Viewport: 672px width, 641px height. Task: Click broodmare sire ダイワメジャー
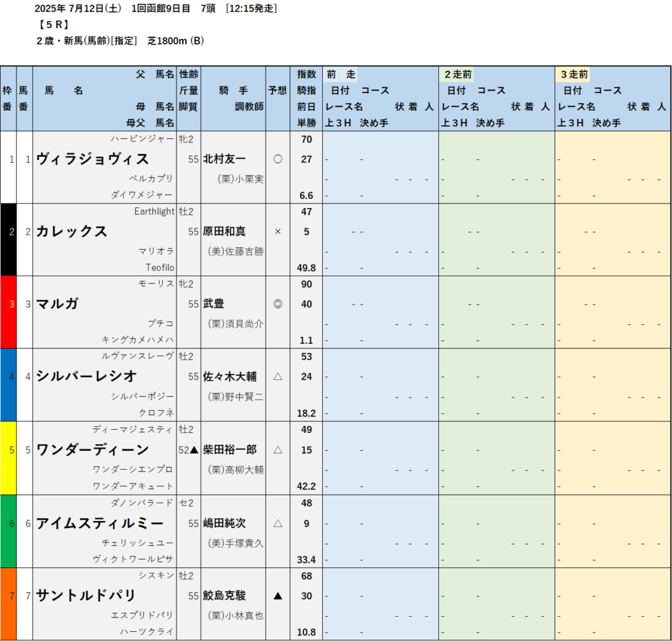coord(142,195)
